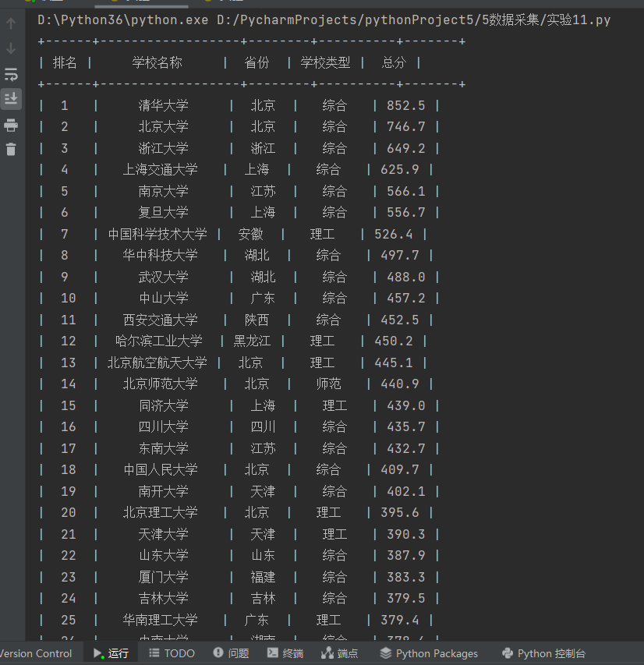This screenshot has width=644, height=665.
Task: Click the python.exe command line text
Action: coord(324,20)
